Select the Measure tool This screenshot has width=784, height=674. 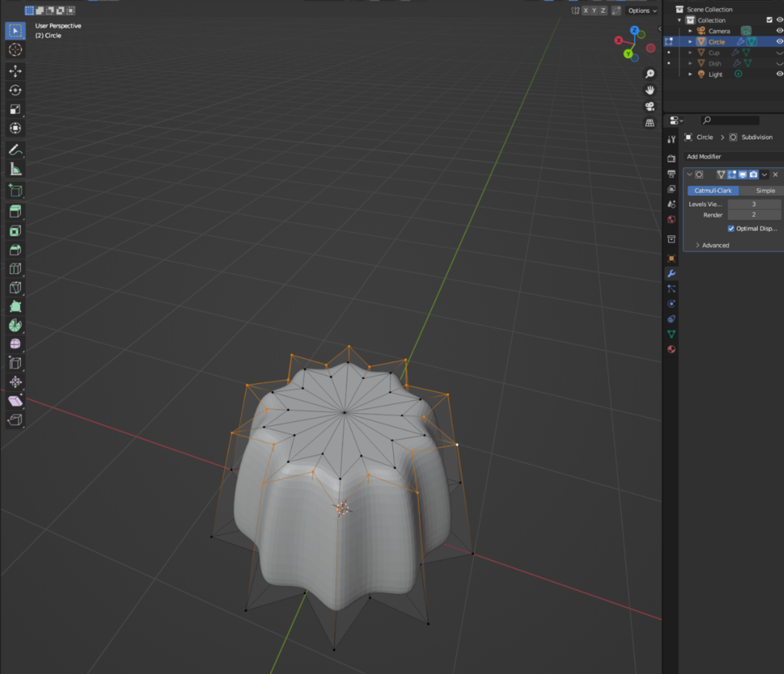[x=16, y=169]
